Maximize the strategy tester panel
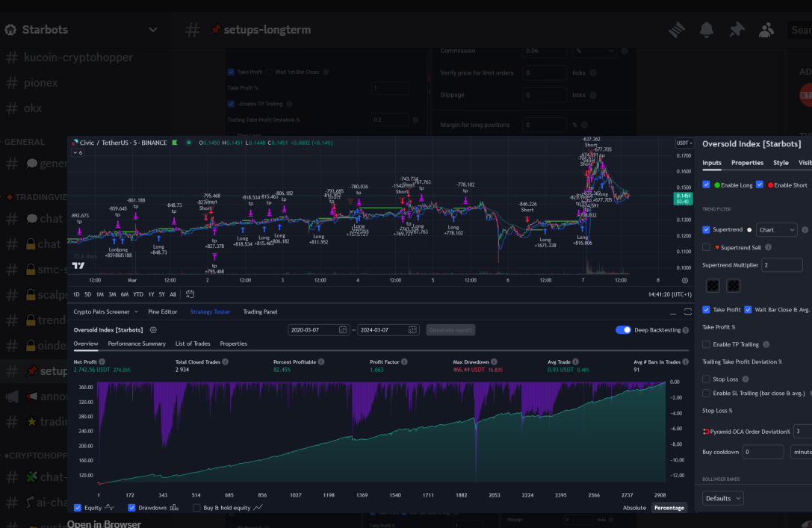812x528 pixels. click(x=688, y=311)
